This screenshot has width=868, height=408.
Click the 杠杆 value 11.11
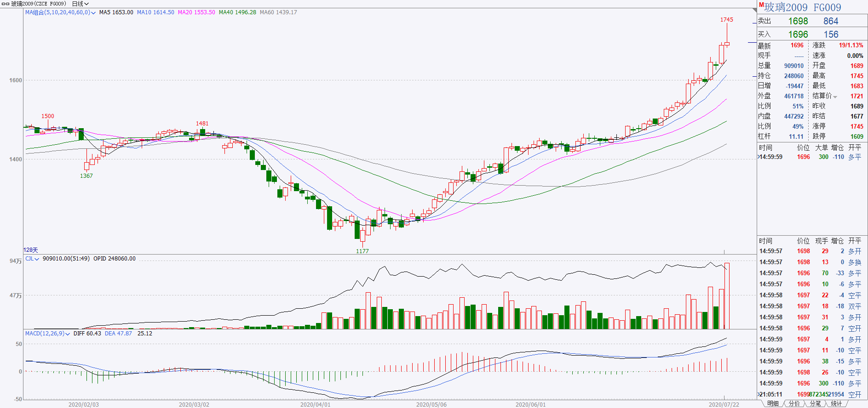[x=796, y=136]
